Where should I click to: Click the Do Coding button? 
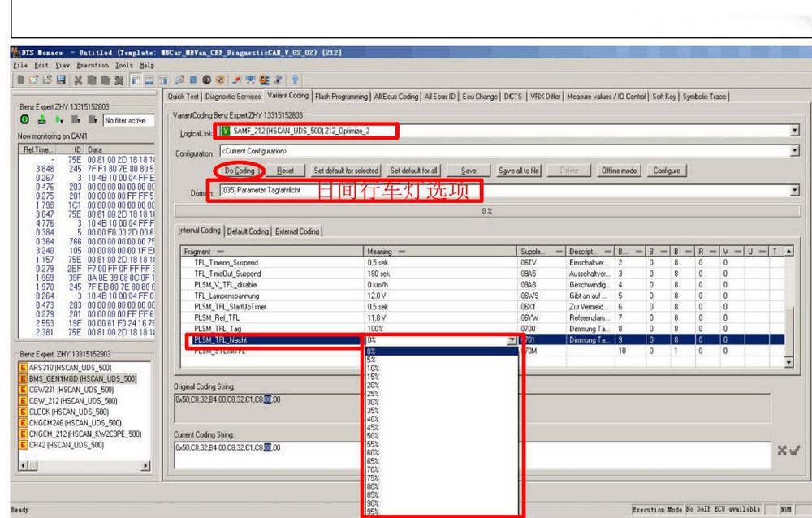click(240, 171)
